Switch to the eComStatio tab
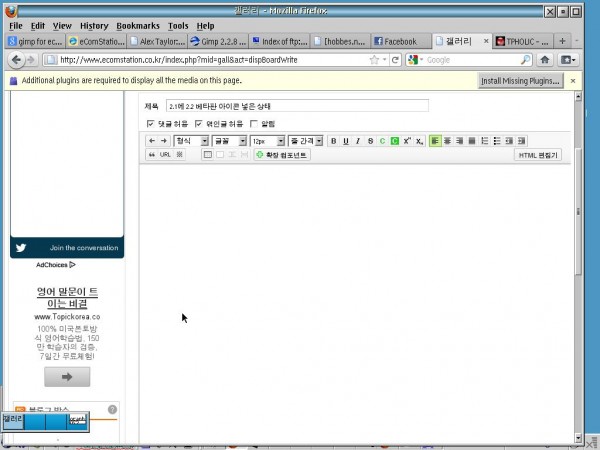Screen dimensions: 600x450 point(96,41)
